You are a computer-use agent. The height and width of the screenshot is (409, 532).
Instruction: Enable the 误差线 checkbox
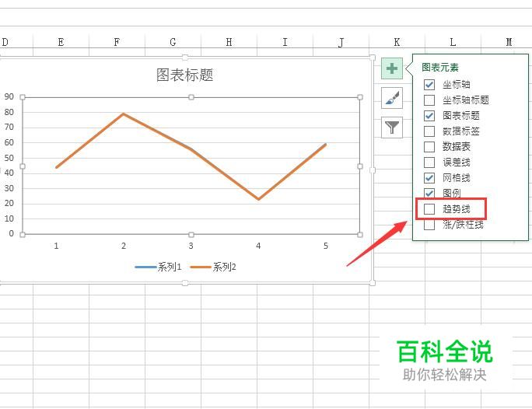(429, 163)
